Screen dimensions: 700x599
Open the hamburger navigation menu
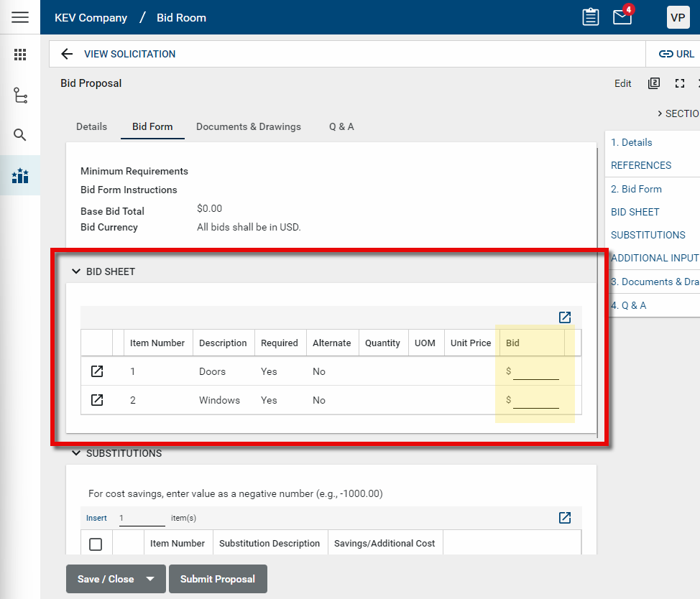coord(20,17)
